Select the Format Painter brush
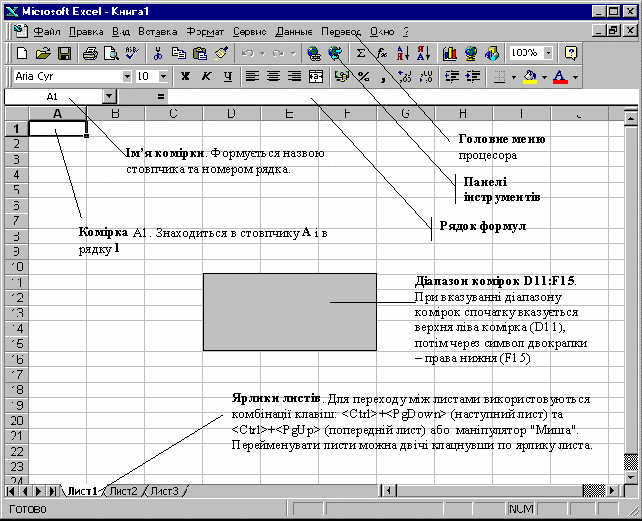Screen dimensions: 642x521 pyautogui.click(x=221, y=53)
